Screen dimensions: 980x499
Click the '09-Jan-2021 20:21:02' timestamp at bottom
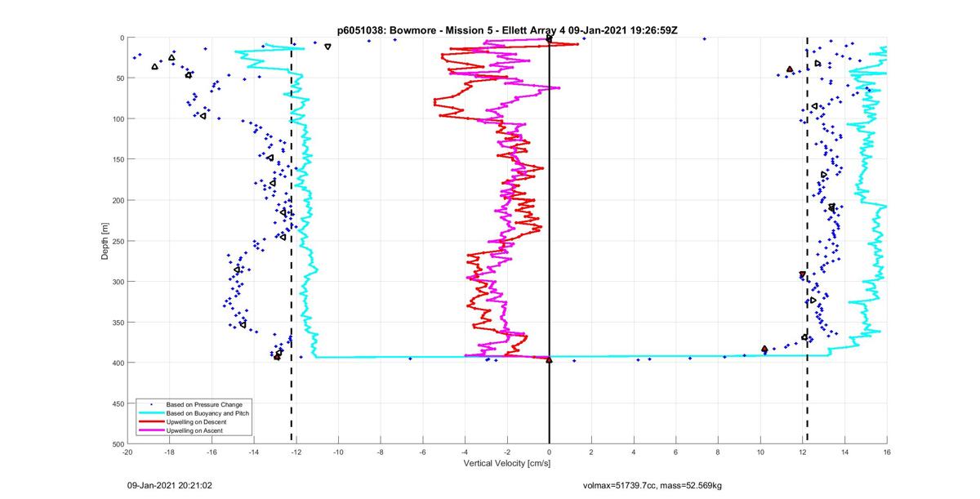click(x=170, y=485)
